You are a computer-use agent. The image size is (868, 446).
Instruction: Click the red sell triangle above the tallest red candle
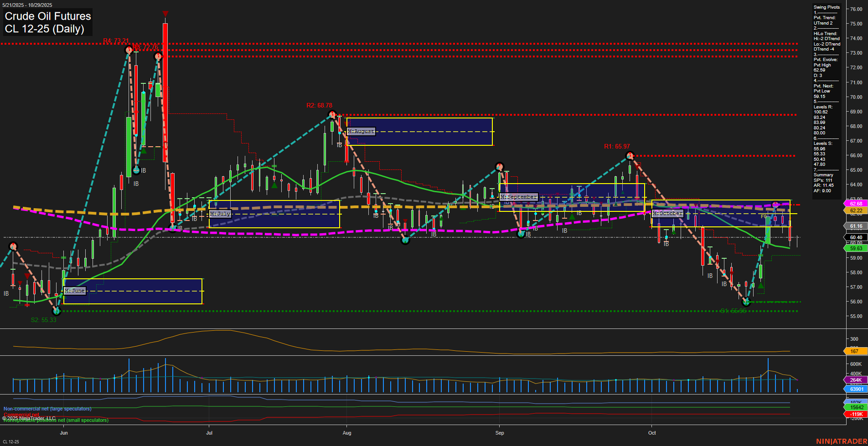point(165,14)
